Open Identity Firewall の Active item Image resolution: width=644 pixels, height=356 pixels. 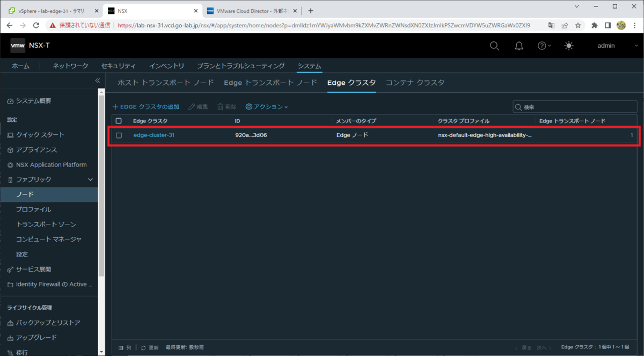(54, 284)
